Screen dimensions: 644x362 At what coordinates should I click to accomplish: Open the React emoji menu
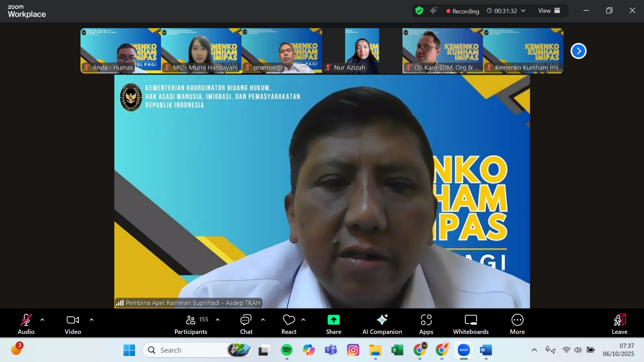(x=289, y=324)
